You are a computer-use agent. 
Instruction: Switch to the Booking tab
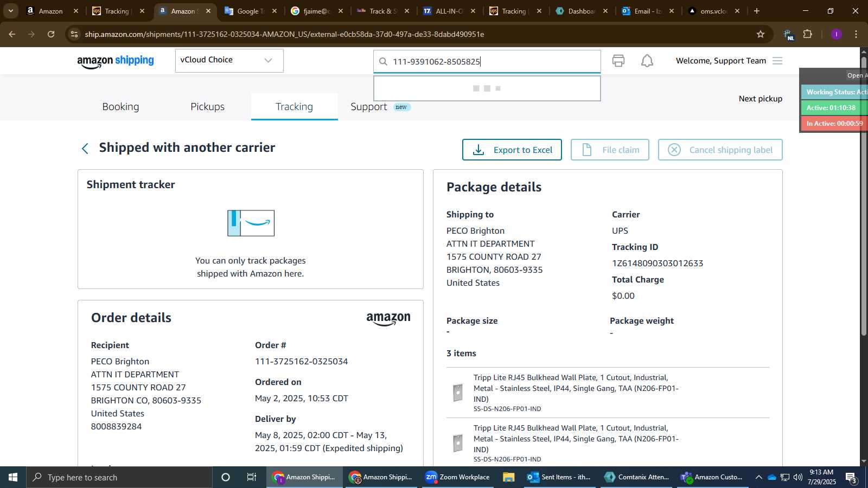click(x=120, y=107)
